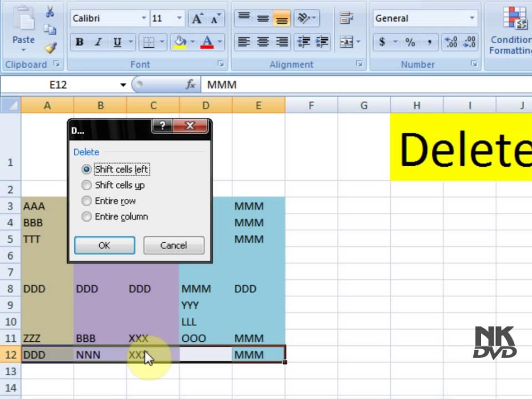Viewport: 532px width, 399px height.
Task: Increase the indent
Action: pyautogui.click(x=322, y=42)
